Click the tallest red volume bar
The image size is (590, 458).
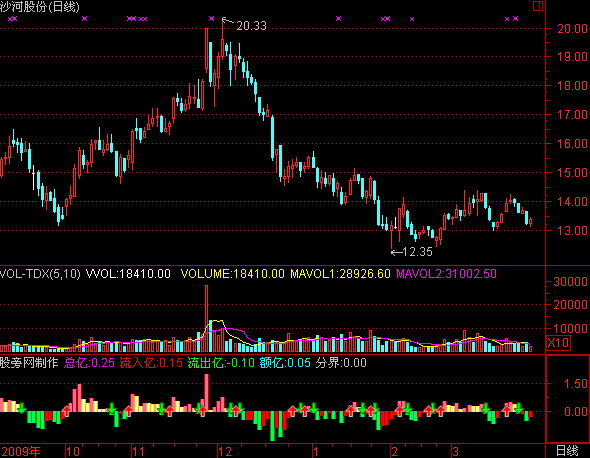207,318
